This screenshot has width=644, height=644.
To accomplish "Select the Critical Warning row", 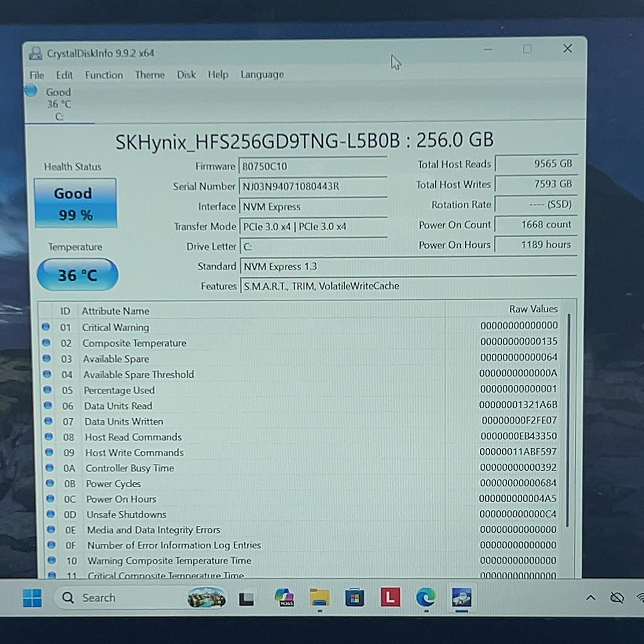I will coord(301,327).
